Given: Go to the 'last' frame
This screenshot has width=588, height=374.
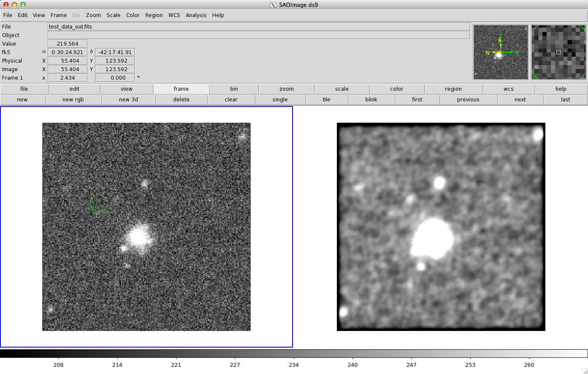Looking at the screenshot, I should coord(566,100).
